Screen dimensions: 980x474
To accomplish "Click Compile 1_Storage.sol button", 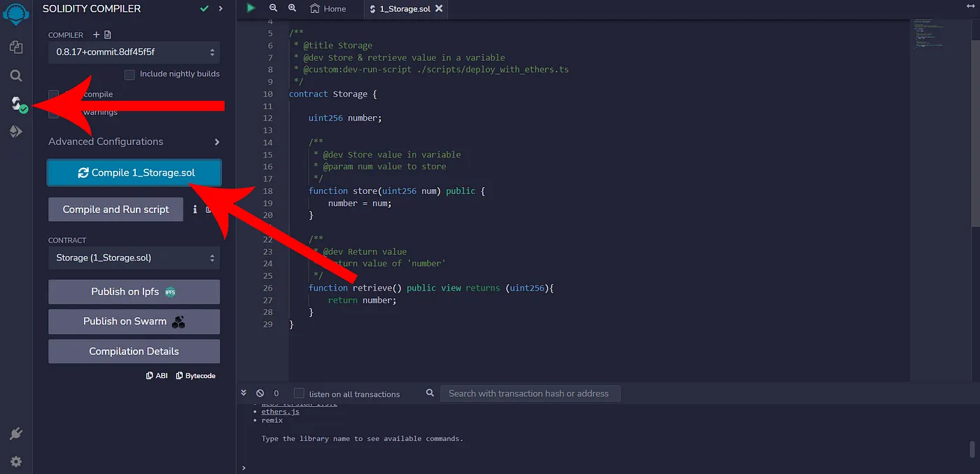I will (134, 173).
